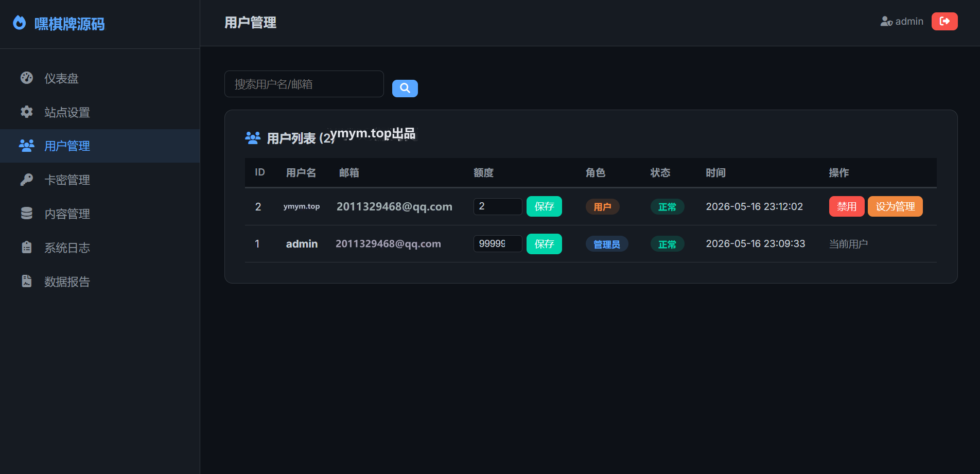Save quota for user ymym.top

[544, 206]
